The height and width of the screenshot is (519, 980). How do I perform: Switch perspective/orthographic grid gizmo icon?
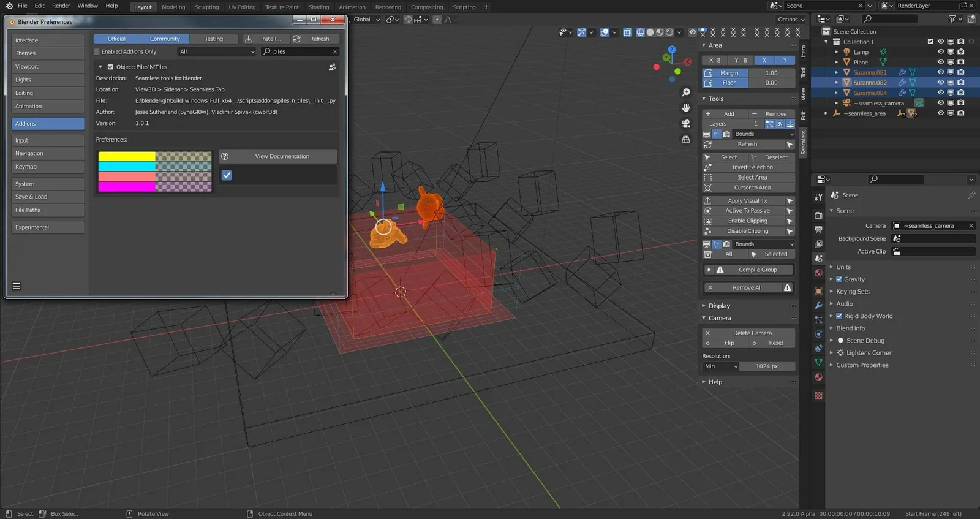686,139
